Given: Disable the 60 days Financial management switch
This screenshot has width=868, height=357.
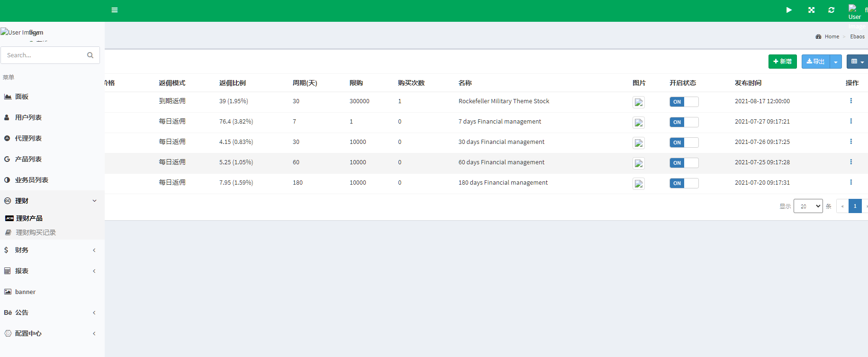Looking at the screenshot, I should coord(684,163).
